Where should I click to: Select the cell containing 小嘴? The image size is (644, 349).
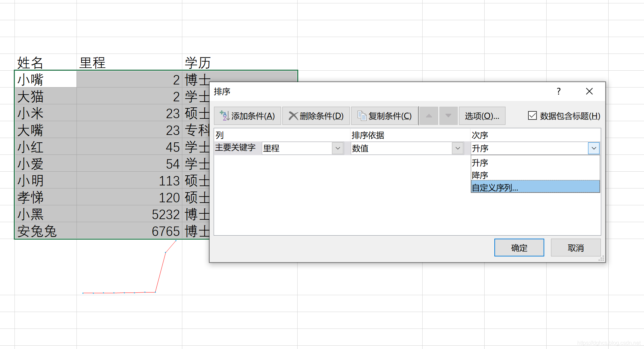45,79
